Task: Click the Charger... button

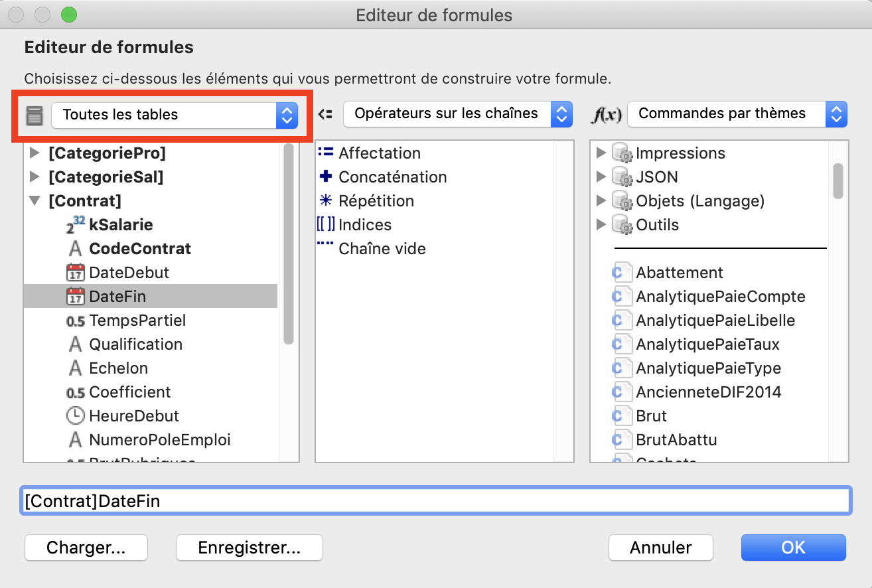Action: pyautogui.click(x=86, y=548)
